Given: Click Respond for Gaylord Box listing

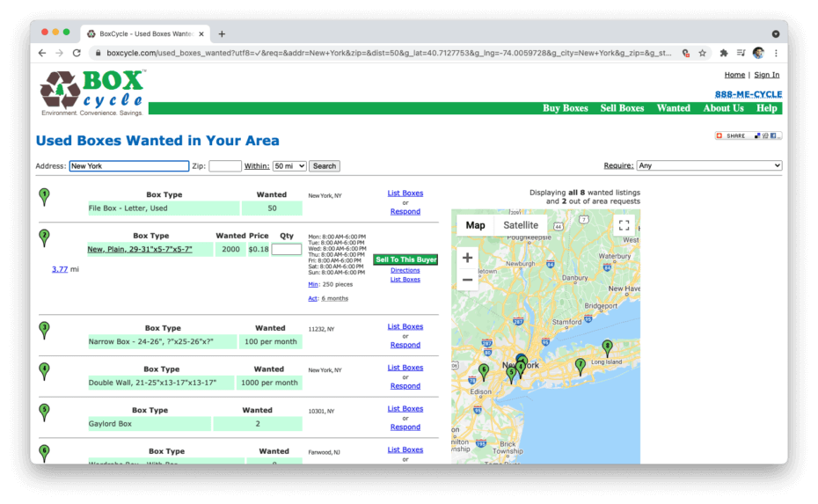Looking at the screenshot, I should tap(405, 427).
